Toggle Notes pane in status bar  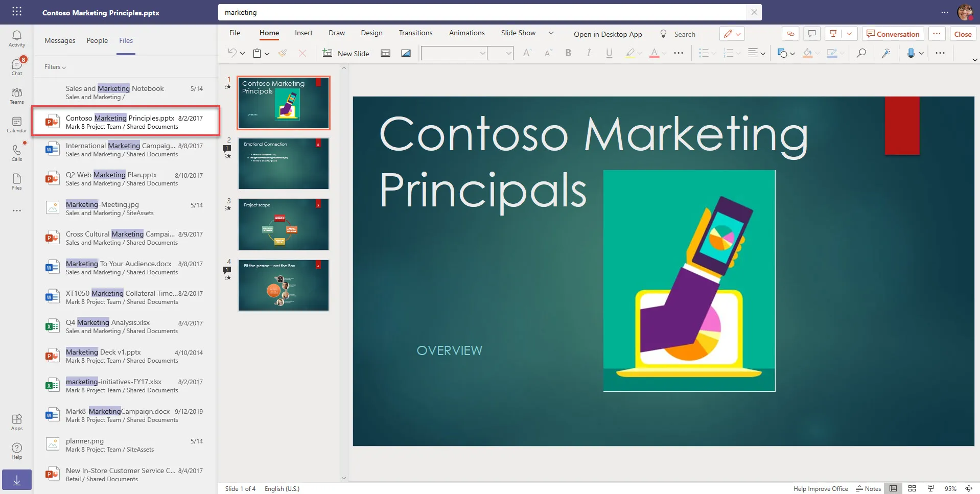[869, 488]
